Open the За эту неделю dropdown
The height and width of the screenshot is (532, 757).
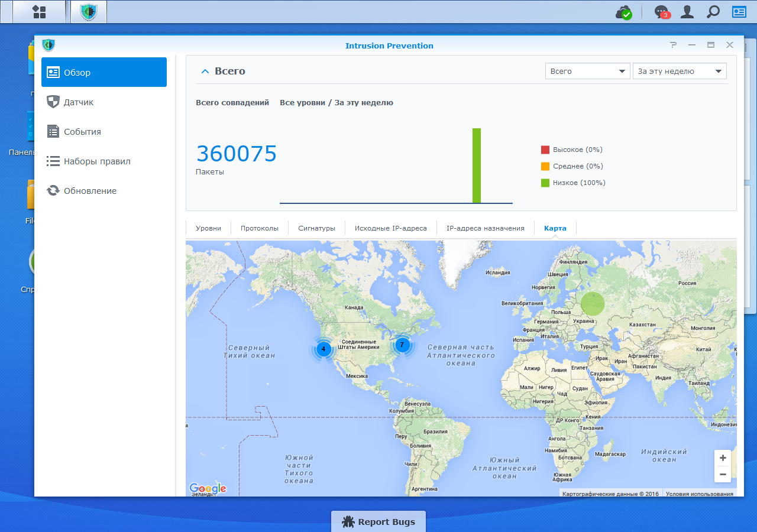pos(680,71)
